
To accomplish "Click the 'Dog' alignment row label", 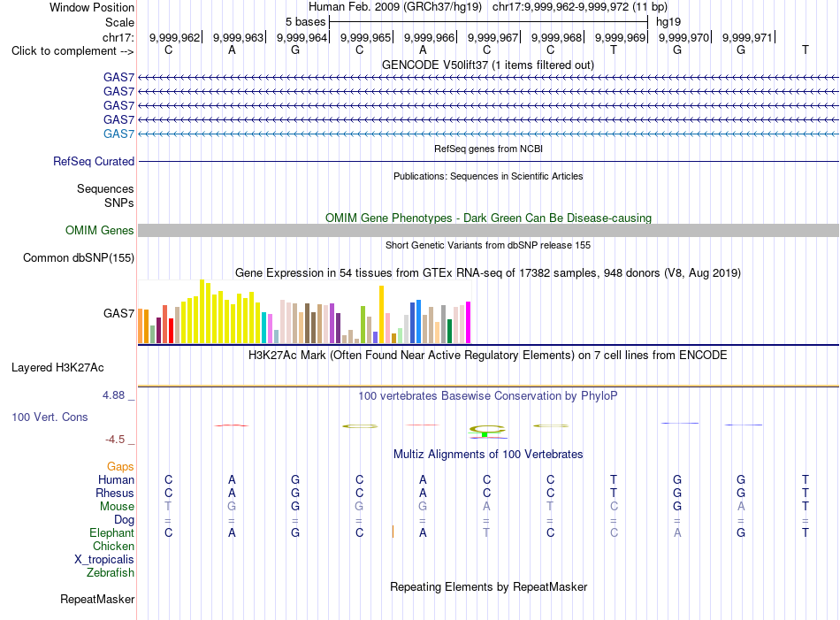I will pos(124,520).
